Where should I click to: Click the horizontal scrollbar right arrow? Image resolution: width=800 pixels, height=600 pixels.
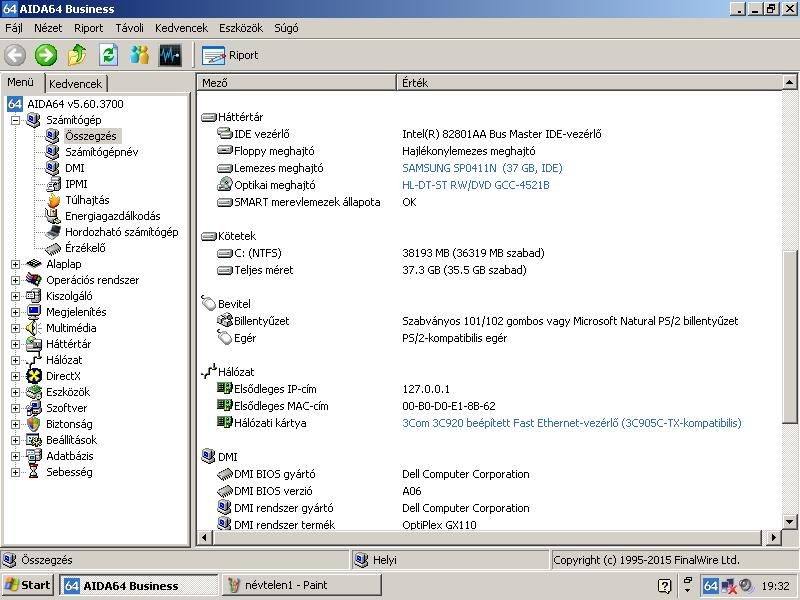pyautogui.click(x=773, y=537)
